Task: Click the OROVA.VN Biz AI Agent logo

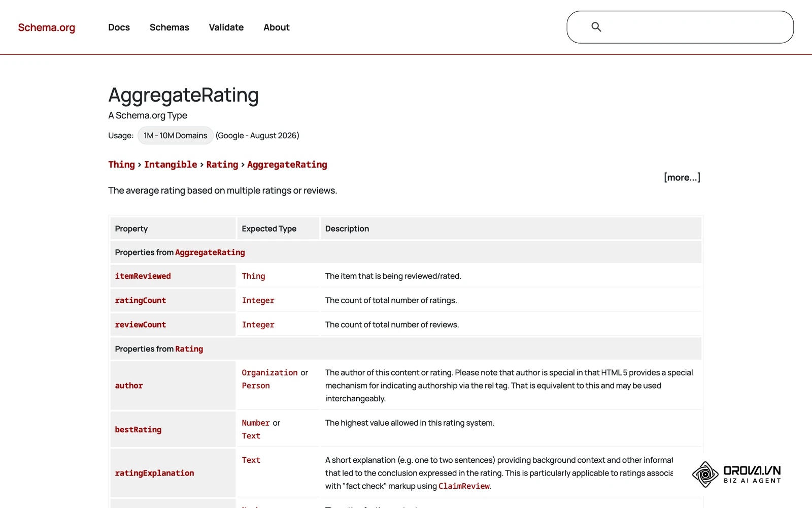Action: point(736,474)
